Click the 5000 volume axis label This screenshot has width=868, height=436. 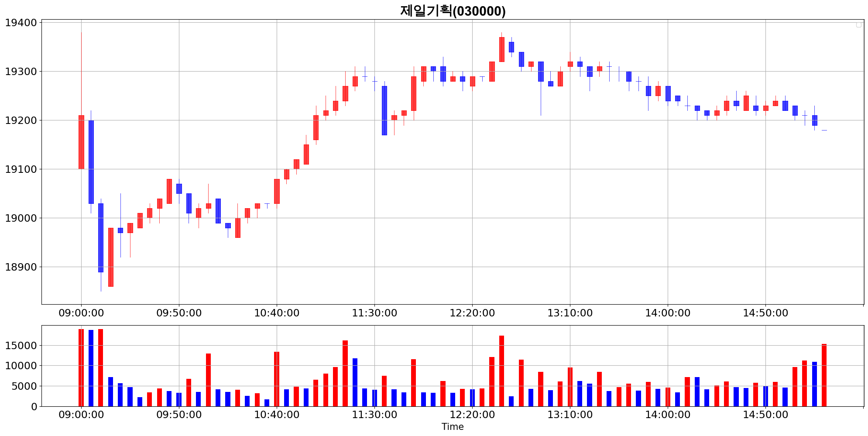(24, 386)
